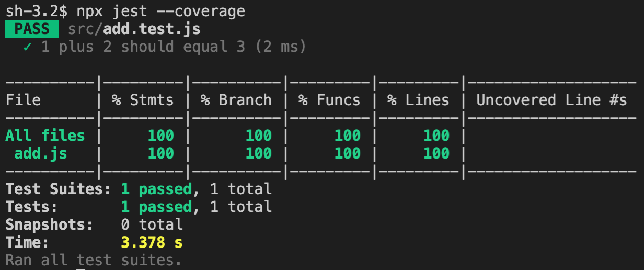Click the (2 ms) test duration
644x270 pixels.
(281, 47)
